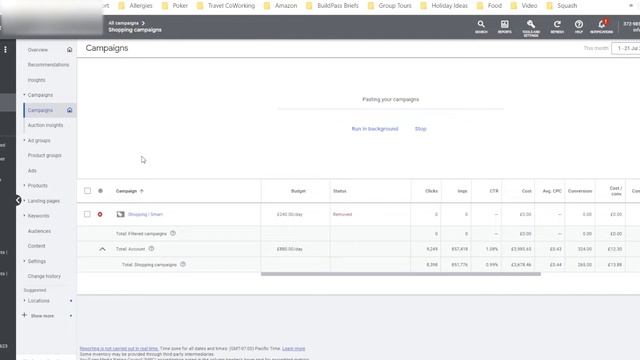Image resolution: width=640 pixels, height=360 pixels.
Task: Expand Keywords section
Action: tap(24, 216)
